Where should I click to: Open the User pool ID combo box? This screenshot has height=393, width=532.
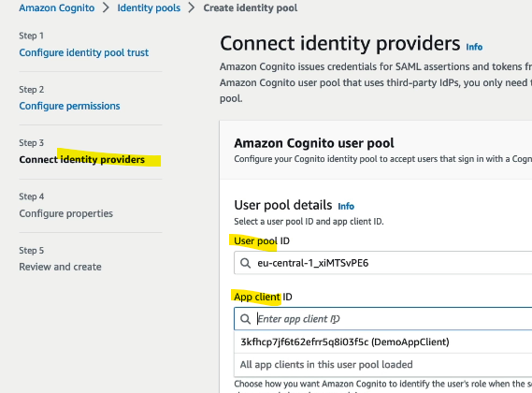[382, 263]
